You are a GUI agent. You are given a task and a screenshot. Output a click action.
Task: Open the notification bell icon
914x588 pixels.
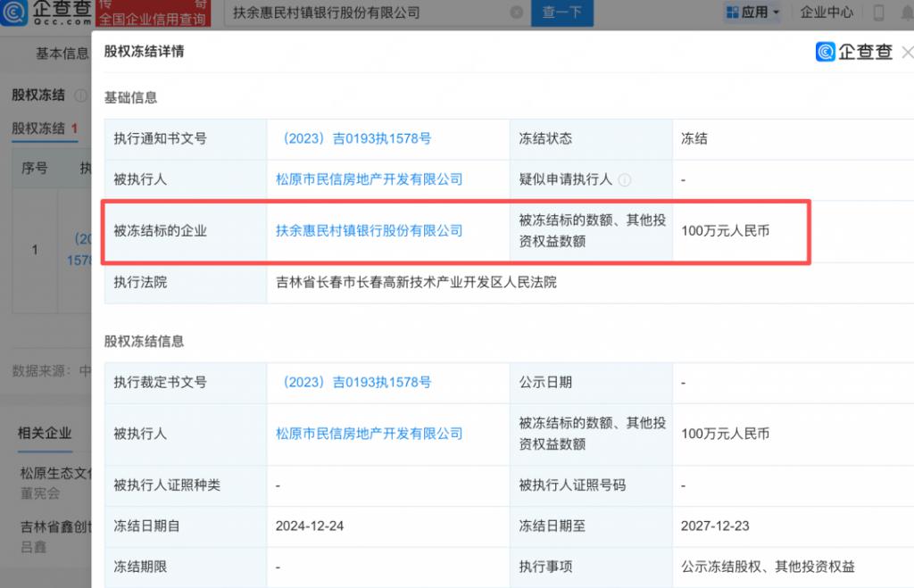(x=907, y=12)
